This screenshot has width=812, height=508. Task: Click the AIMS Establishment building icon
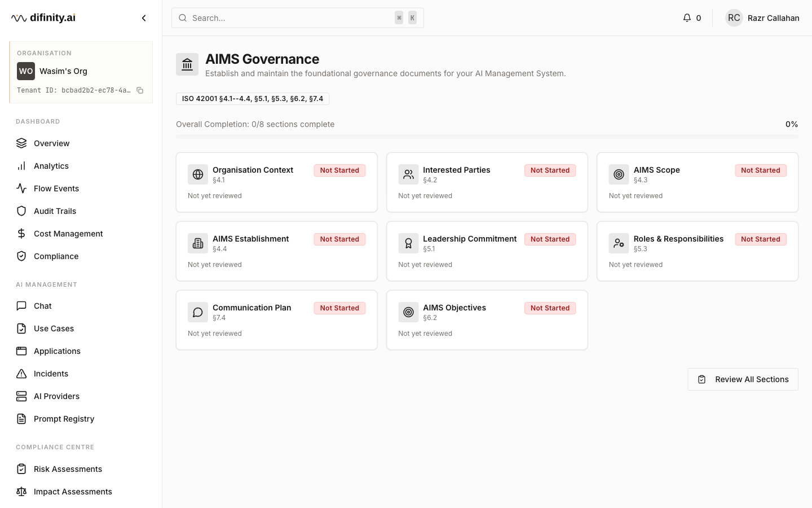click(198, 243)
